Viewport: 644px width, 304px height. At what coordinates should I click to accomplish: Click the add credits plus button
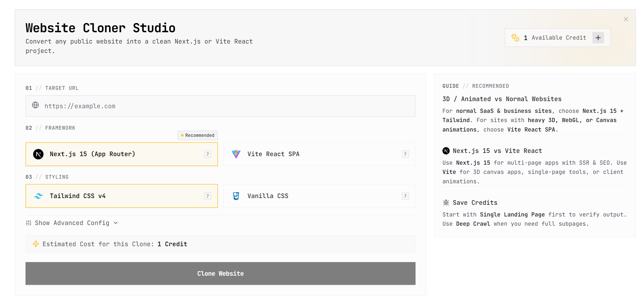[598, 38]
